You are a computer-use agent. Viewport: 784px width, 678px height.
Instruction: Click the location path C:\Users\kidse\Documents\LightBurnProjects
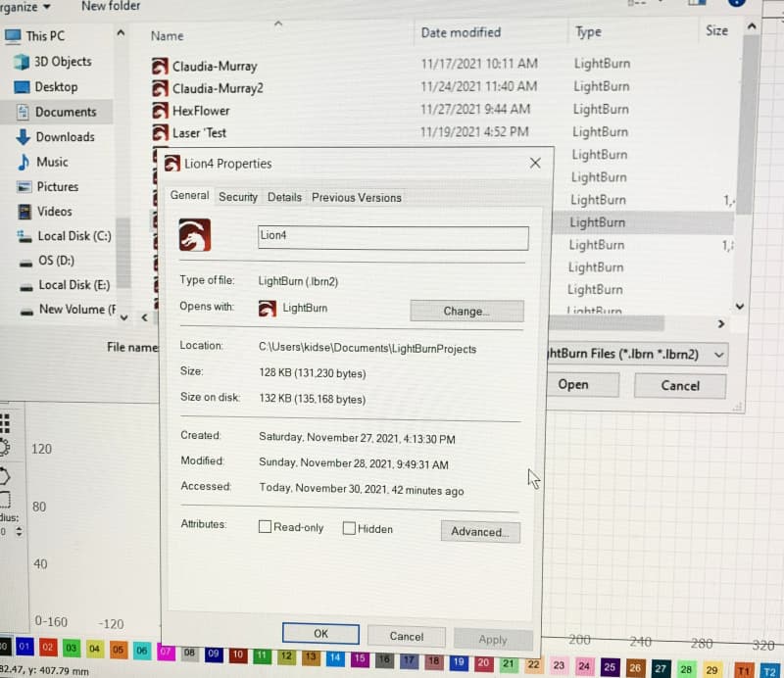pos(367,349)
